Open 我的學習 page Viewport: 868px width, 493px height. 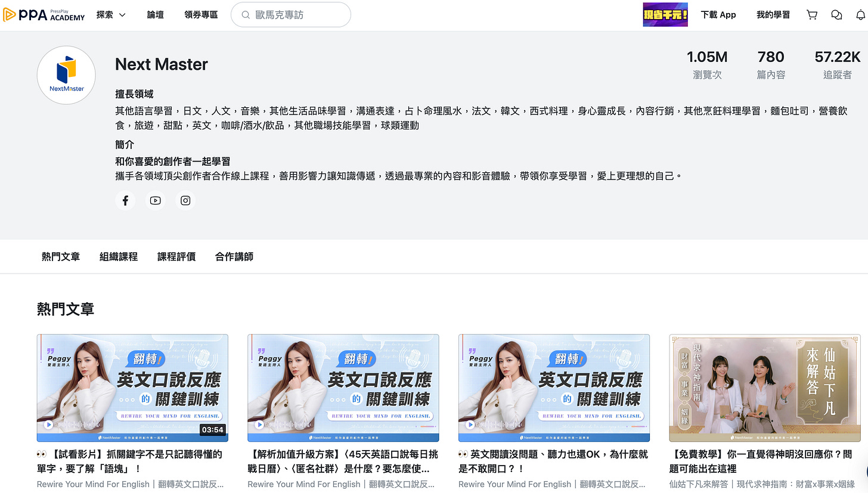pyautogui.click(x=773, y=15)
